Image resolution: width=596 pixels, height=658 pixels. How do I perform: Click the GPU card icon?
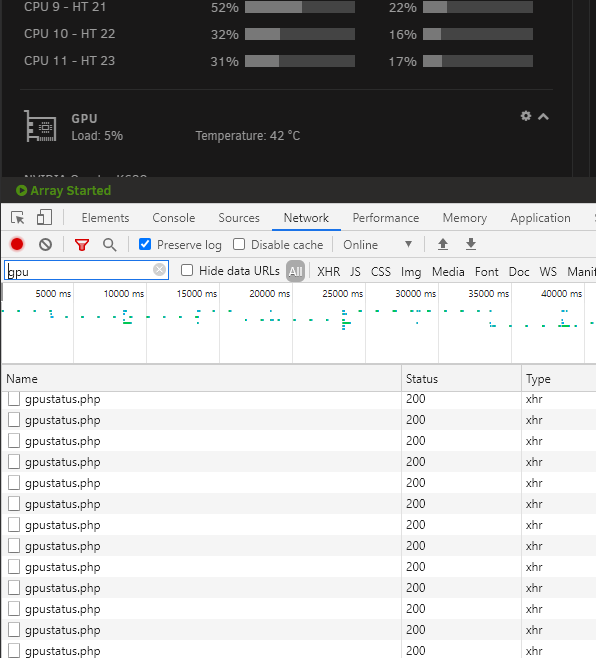[40, 126]
